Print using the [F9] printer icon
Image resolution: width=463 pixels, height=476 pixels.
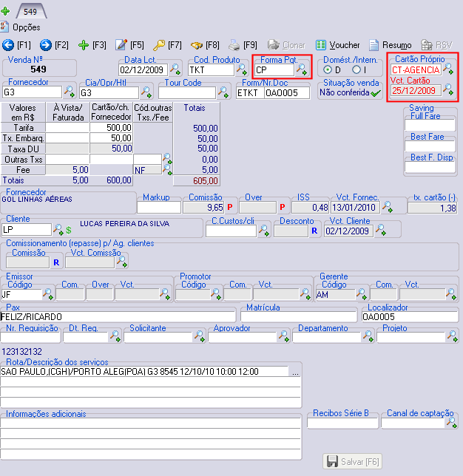tap(234, 45)
